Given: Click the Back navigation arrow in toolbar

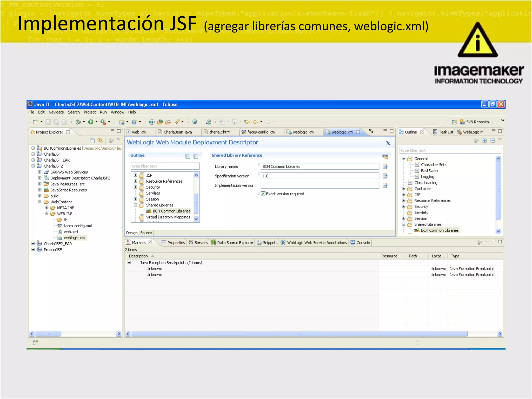Looking at the screenshot, I should (x=256, y=122).
